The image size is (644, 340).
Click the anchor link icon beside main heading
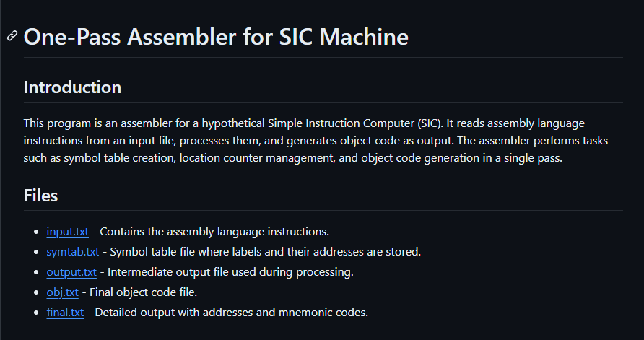(12, 36)
